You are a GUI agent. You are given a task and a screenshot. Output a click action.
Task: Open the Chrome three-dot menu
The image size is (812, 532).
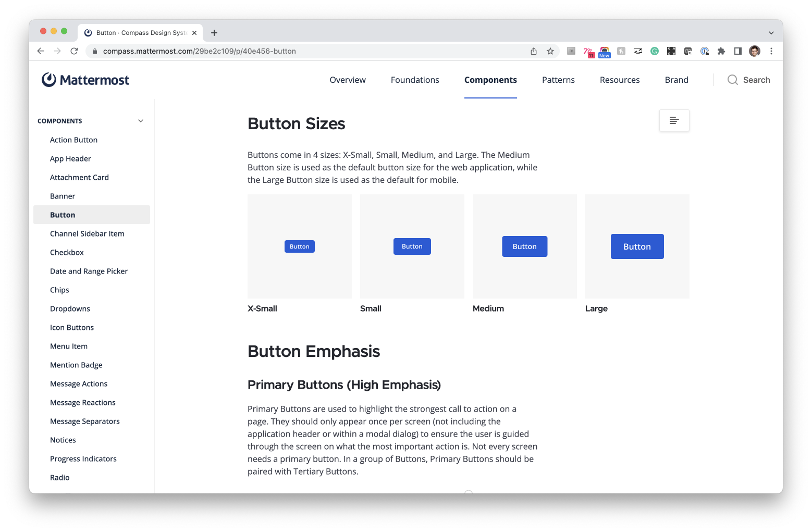tap(771, 51)
